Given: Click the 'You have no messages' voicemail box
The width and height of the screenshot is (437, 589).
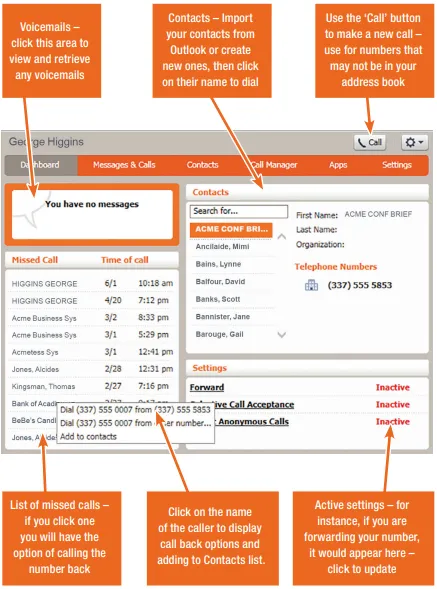Looking at the screenshot, I should click(x=92, y=214).
